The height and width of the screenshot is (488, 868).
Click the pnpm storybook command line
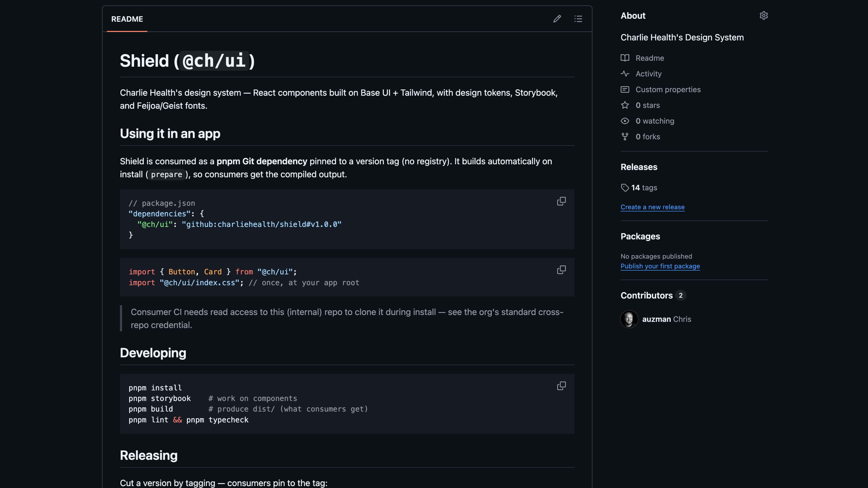(213, 399)
